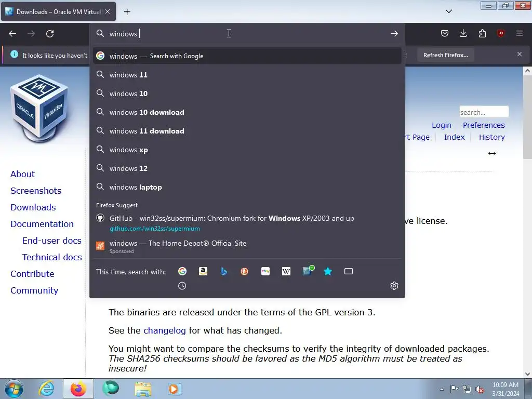Open the changelog link

tap(165, 330)
